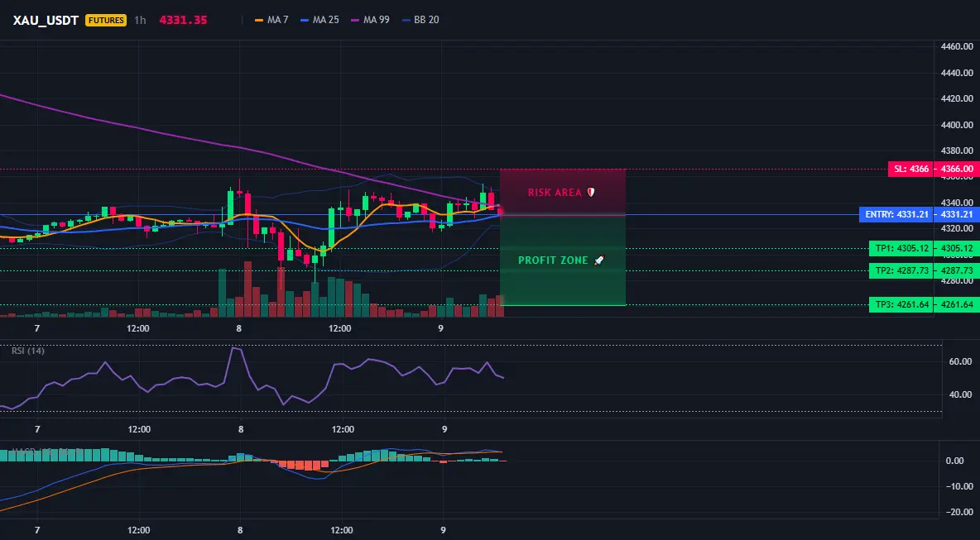980x540 pixels.
Task: Click the ENTRY: 4331.21 label
Action: point(896,214)
